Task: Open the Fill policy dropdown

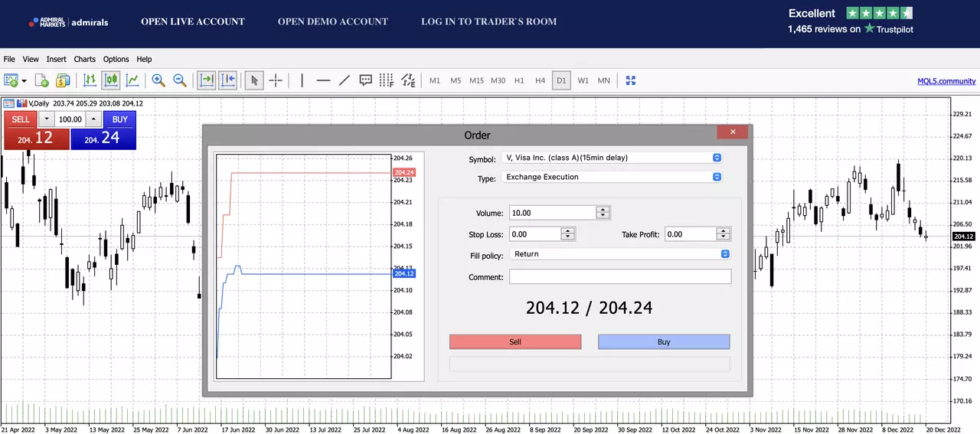Action: pyautogui.click(x=620, y=254)
